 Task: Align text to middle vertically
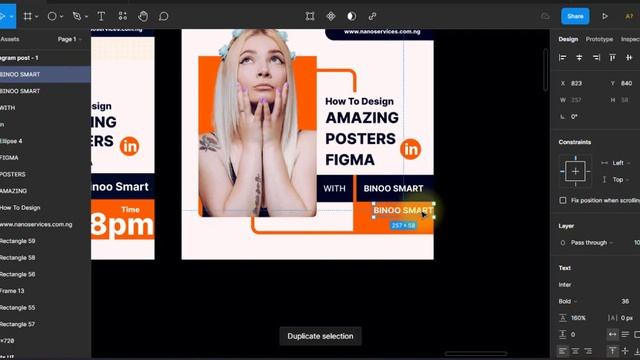[x=625, y=351]
